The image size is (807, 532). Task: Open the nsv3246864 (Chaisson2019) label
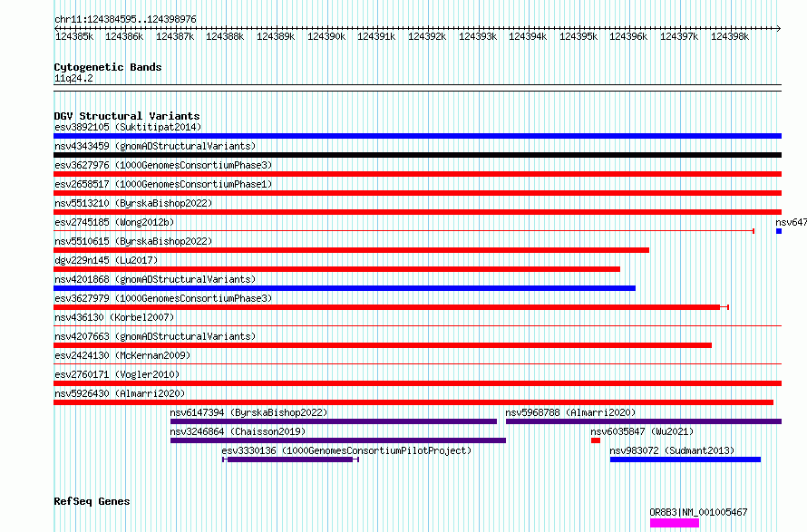pos(238,431)
